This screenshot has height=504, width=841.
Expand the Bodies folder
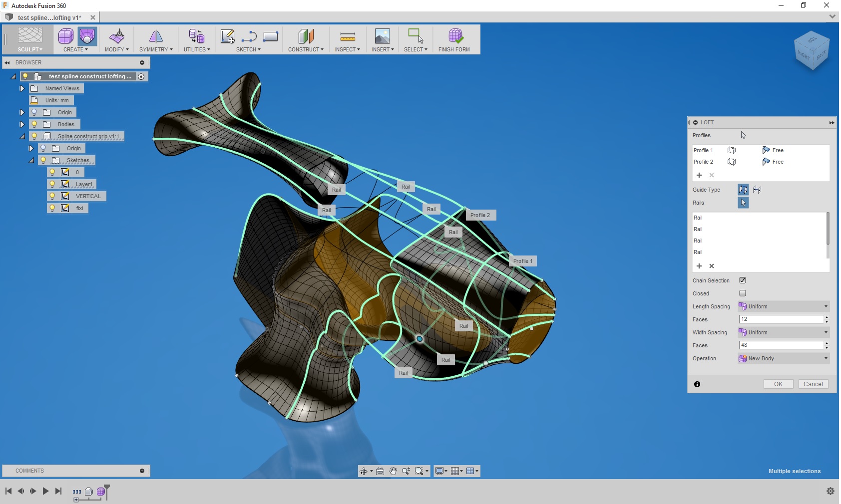pos(22,124)
